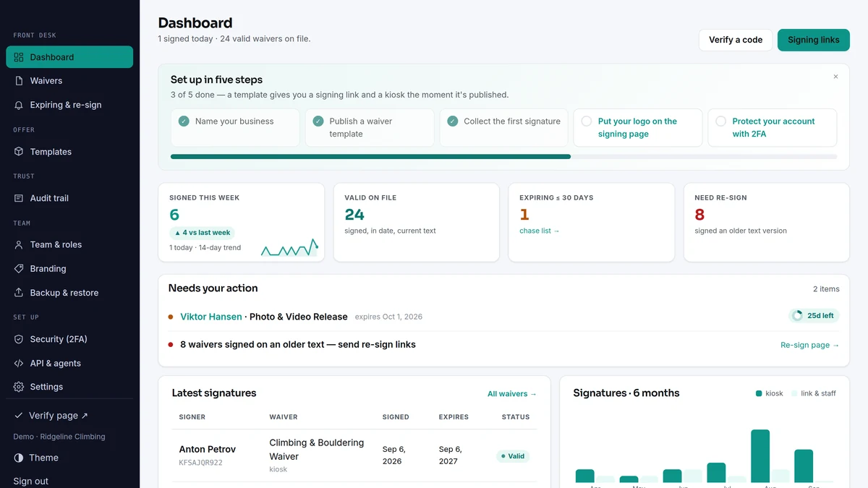Click the SIGNED column header
The height and width of the screenshot is (488, 868).
coord(396,417)
